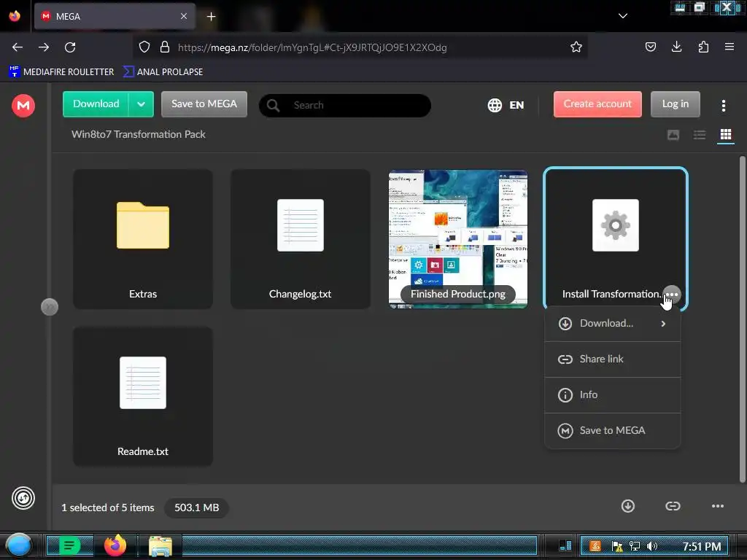The image size is (747, 560).
Task: Open the Finished Product.png thumbnail
Action: 458,238
